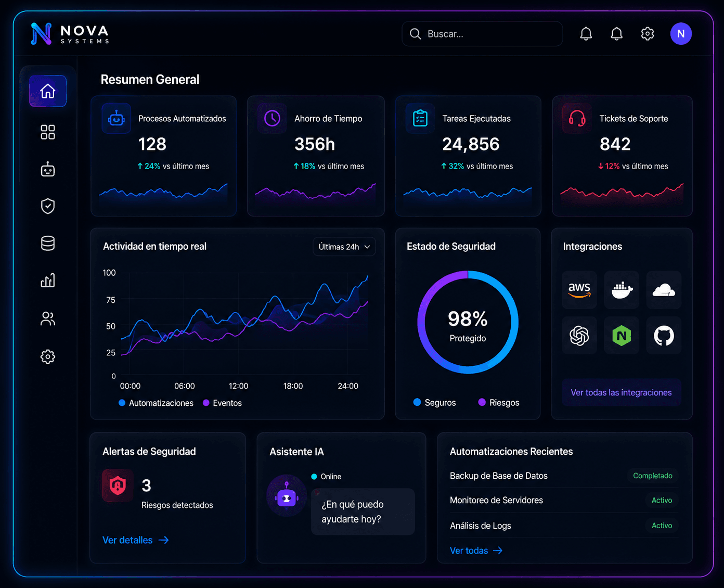Click the 12:00 axis label
Viewport: 724px width, 588px height.
[x=238, y=386]
